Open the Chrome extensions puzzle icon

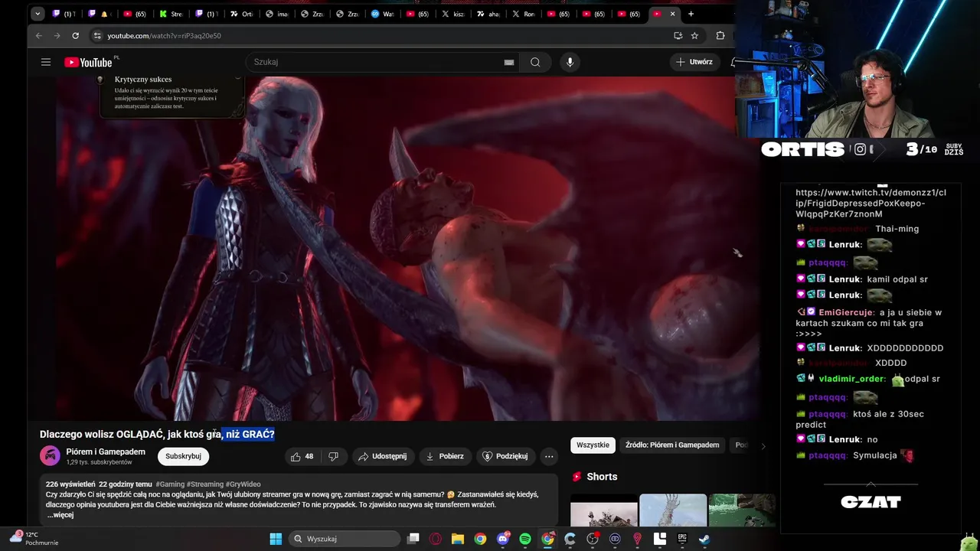[720, 35]
